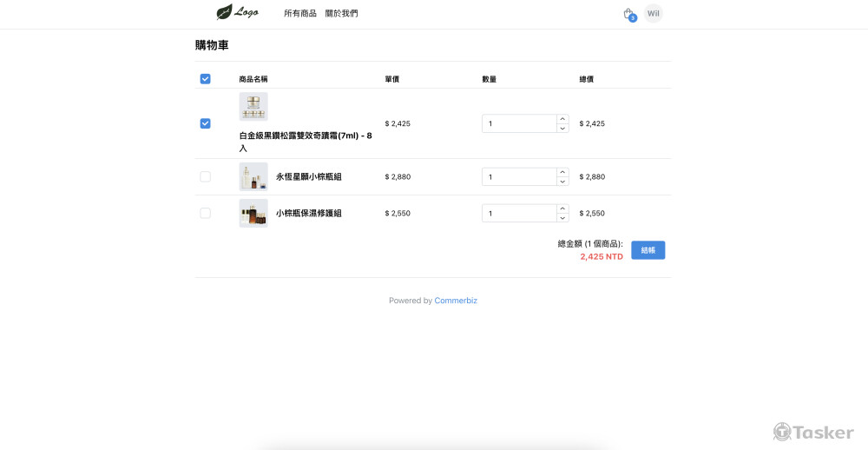
Task: Decrease quantity of 白金級黑鑽松露 item
Action: [562, 129]
